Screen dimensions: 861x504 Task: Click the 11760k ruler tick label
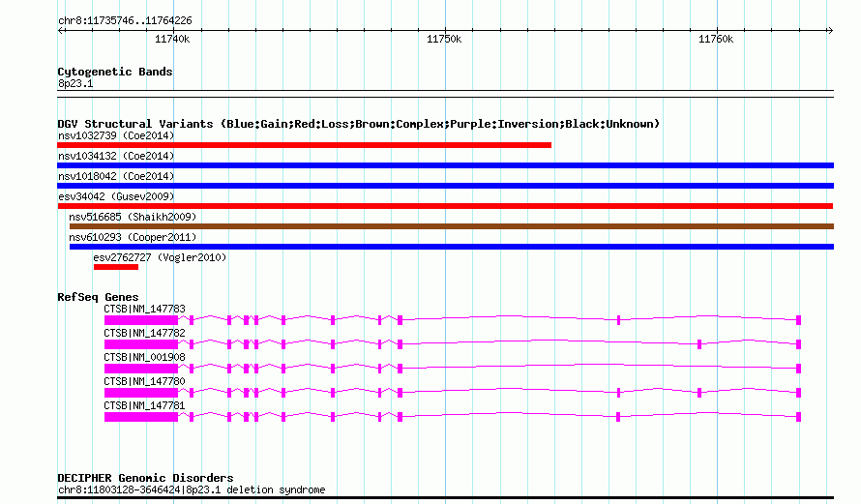click(x=716, y=39)
